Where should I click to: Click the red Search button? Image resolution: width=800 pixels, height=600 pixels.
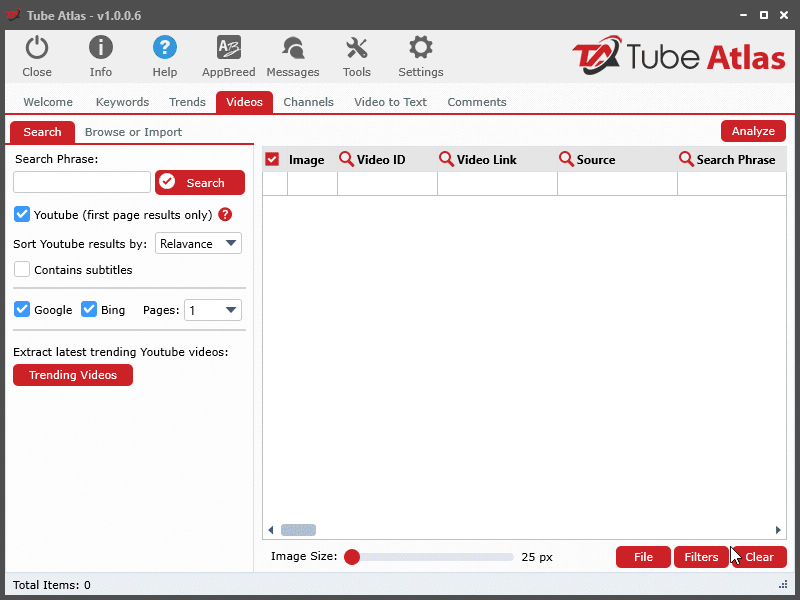tap(200, 183)
